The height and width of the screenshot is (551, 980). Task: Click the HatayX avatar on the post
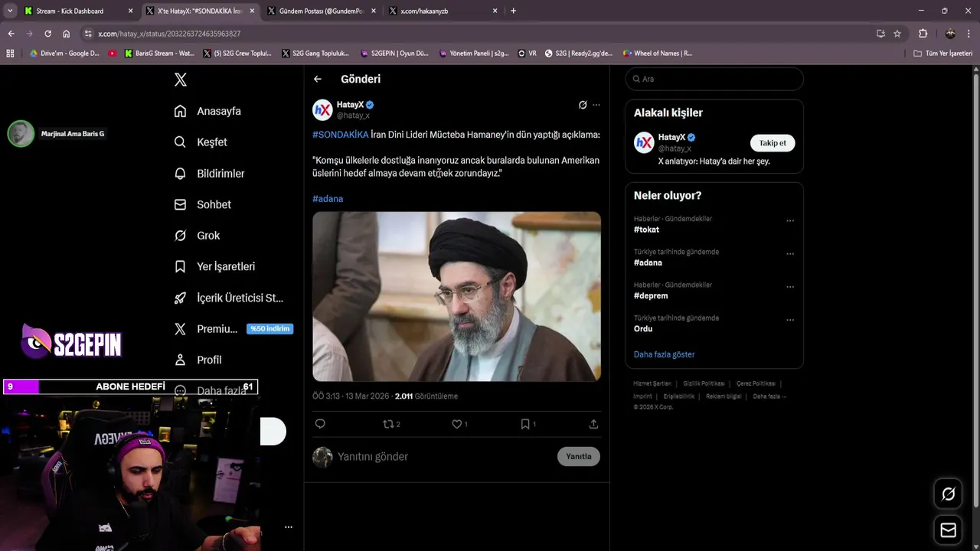[x=322, y=110]
